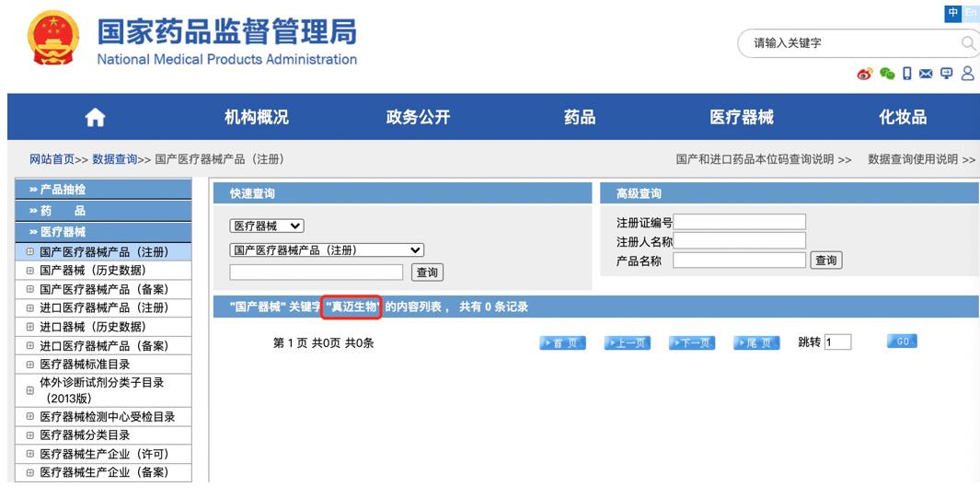Expand 进口医疗器械产品（注册） tree node
Image resolution: width=980 pixels, height=498 pixels.
click(30, 308)
